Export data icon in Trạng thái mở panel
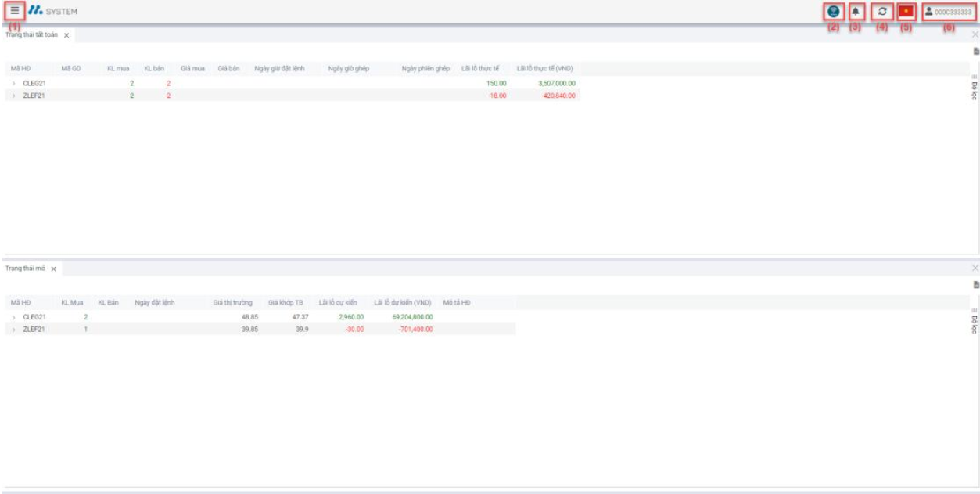Image resolution: width=980 pixels, height=494 pixels. (x=975, y=285)
